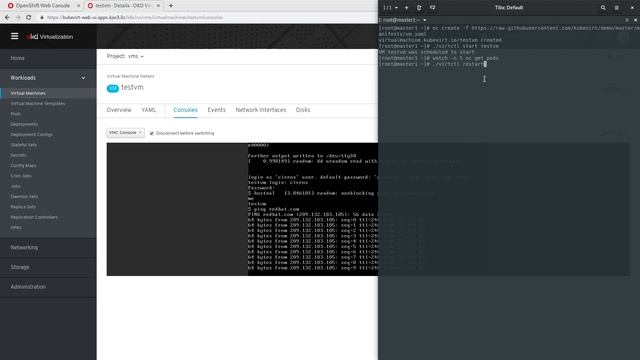Maximize the Tilix terminal pane
The height and width of the screenshot is (360, 640).
point(627,20)
